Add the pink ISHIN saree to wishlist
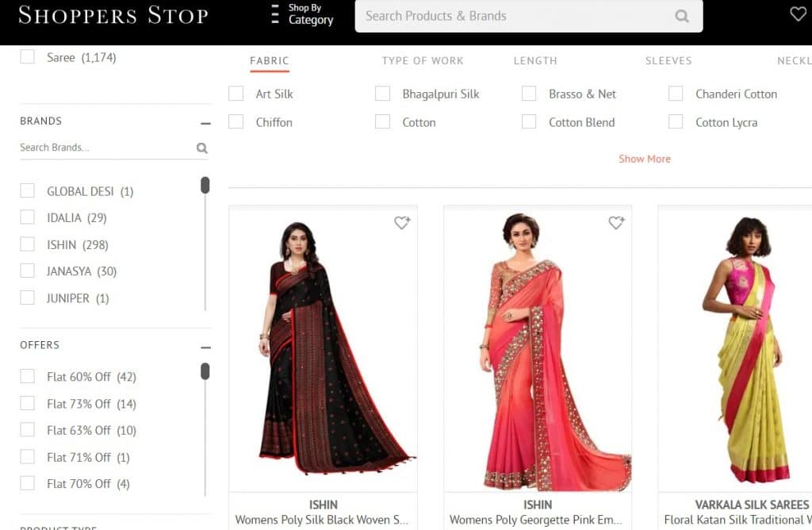This screenshot has height=530, width=812. point(616,222)
